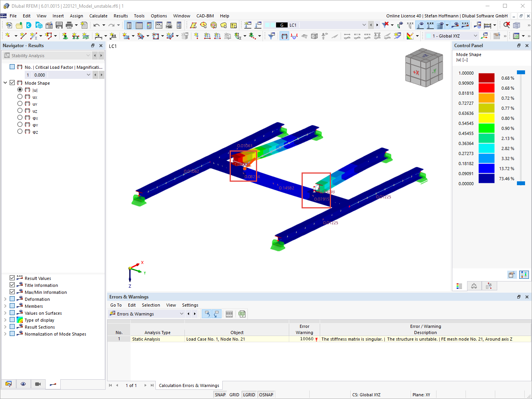
Task: Open the CAD-BIM menu
Action: pos(205,16)
